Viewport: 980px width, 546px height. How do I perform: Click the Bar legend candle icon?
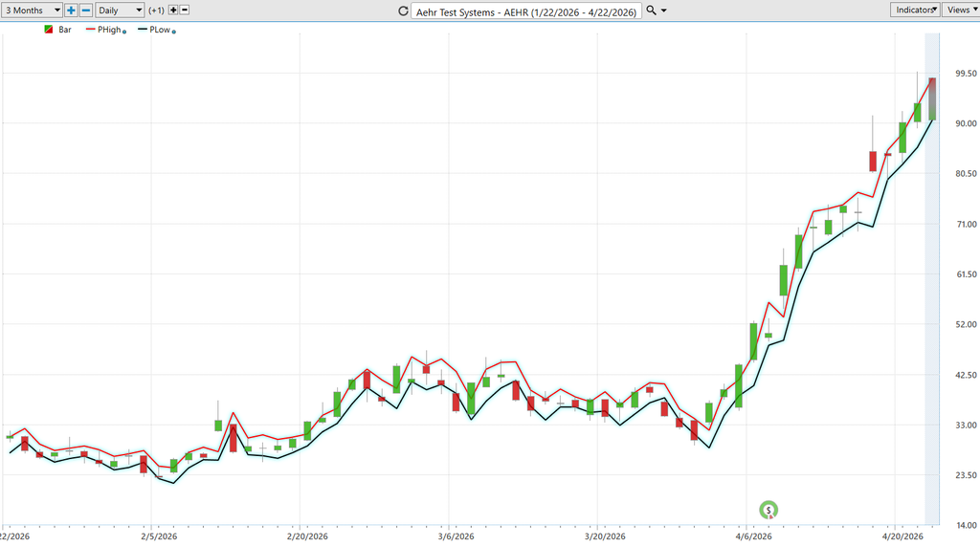pyautogui.click(x=49, y=30)
